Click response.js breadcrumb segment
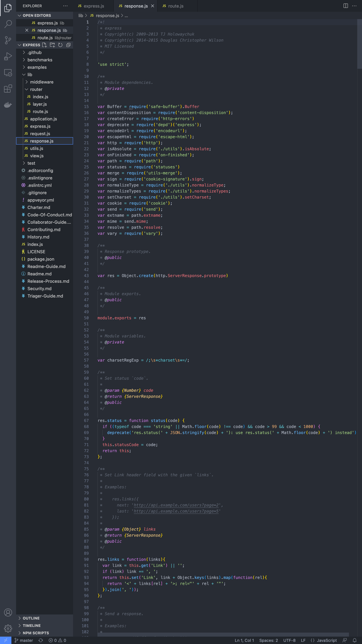 click(x=105, y=15)
